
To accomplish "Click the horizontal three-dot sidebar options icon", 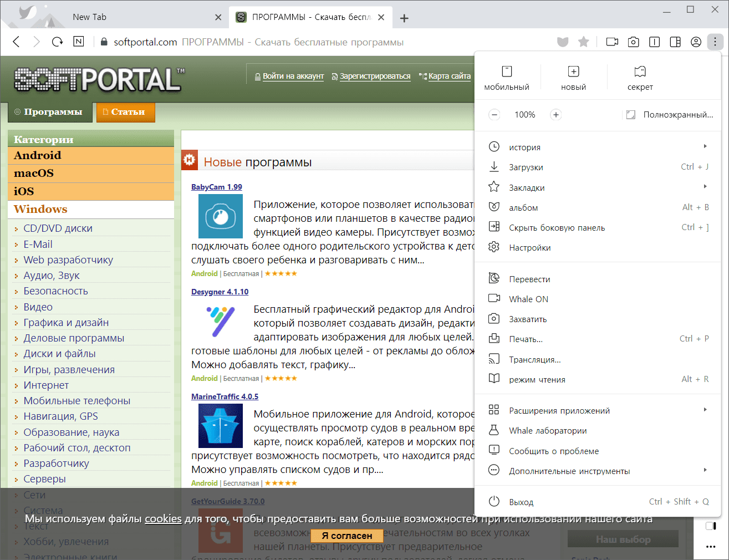I will [711, 547].
